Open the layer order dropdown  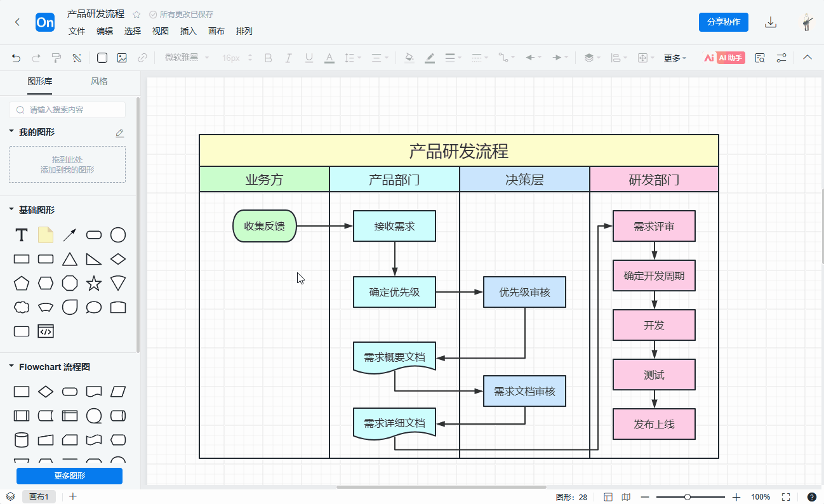coord(592,58)
